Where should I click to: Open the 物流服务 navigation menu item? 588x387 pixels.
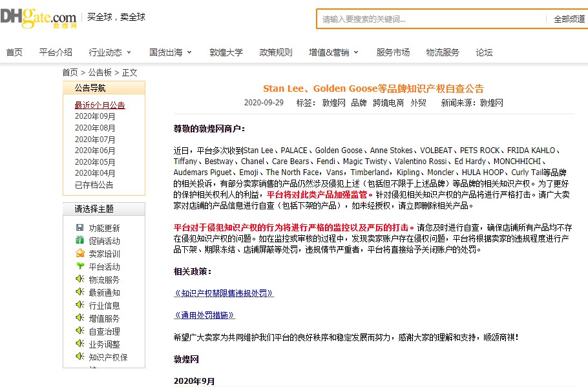[x=443, y=52]
